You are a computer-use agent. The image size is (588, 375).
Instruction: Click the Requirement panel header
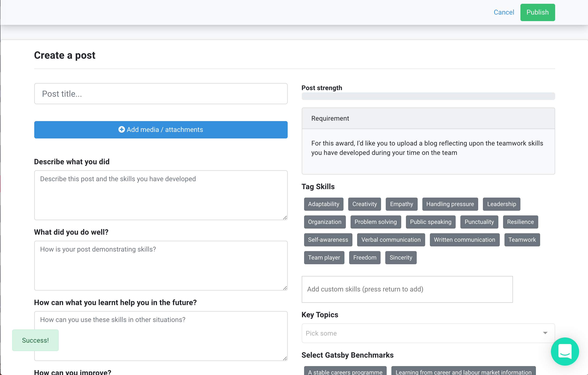pos(428,118)
